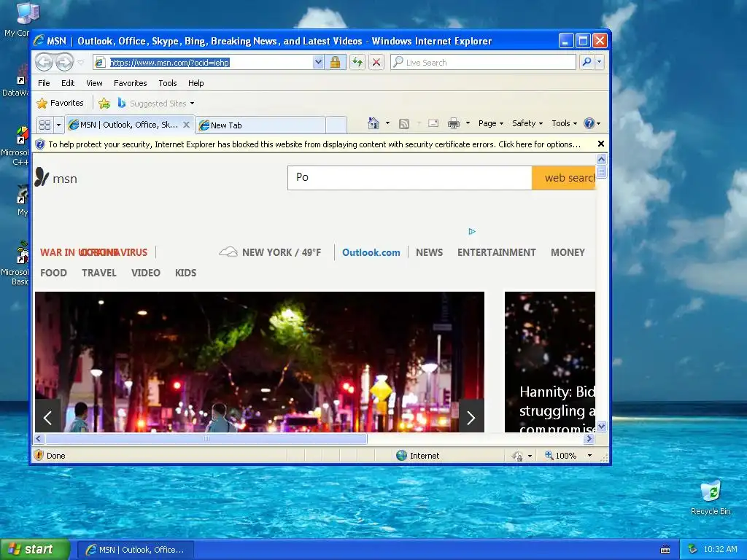Click the AdChoices triangle icon
The height and width of the screenshot is (560, 747).
(x=472, y=231)
